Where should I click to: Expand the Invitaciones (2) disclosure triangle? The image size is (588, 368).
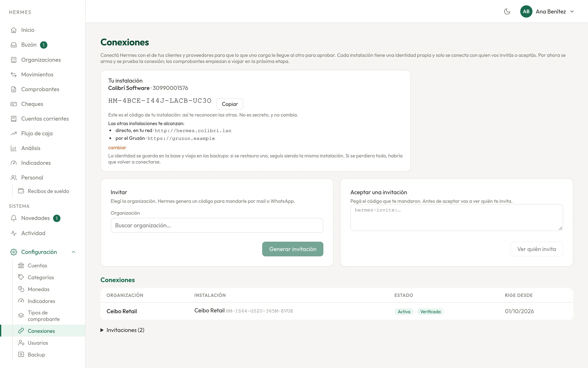pos(102,330)
